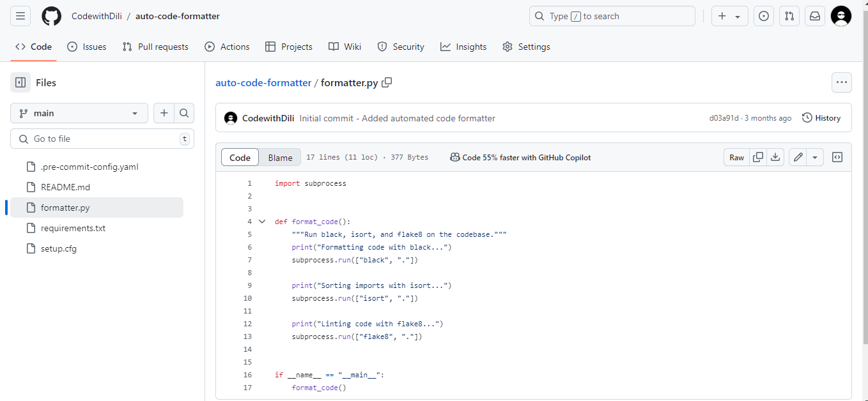View the file History
The image size is (868, 401).
tap(821, 117)
